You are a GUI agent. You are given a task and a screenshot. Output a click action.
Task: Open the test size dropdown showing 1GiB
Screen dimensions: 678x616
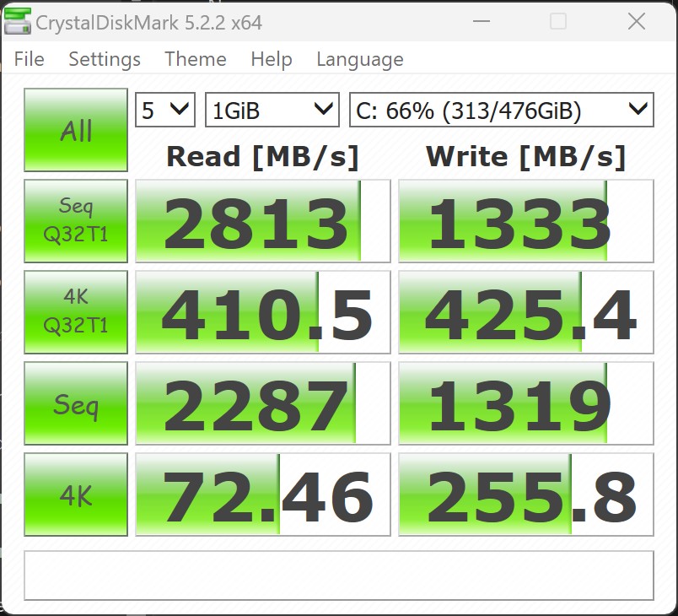(x=272, y=110)
